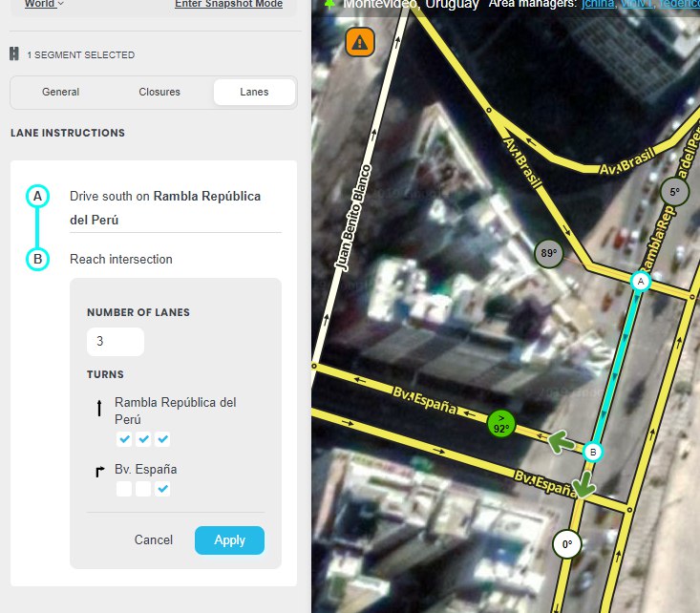Click node A marker on the map

pos(641,281)
